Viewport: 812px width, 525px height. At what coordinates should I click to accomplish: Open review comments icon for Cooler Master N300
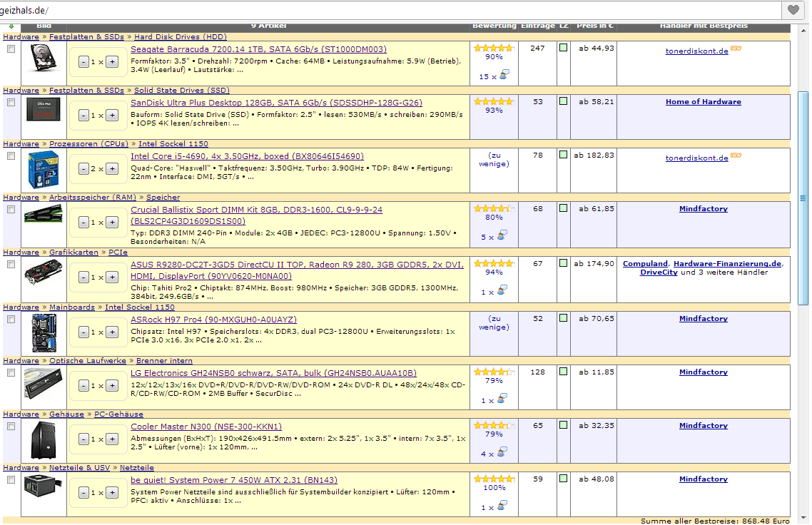[502, 452]
